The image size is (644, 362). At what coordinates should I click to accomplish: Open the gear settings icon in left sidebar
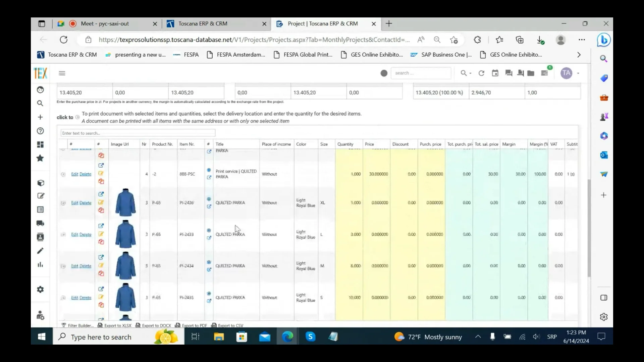point(40,289)
